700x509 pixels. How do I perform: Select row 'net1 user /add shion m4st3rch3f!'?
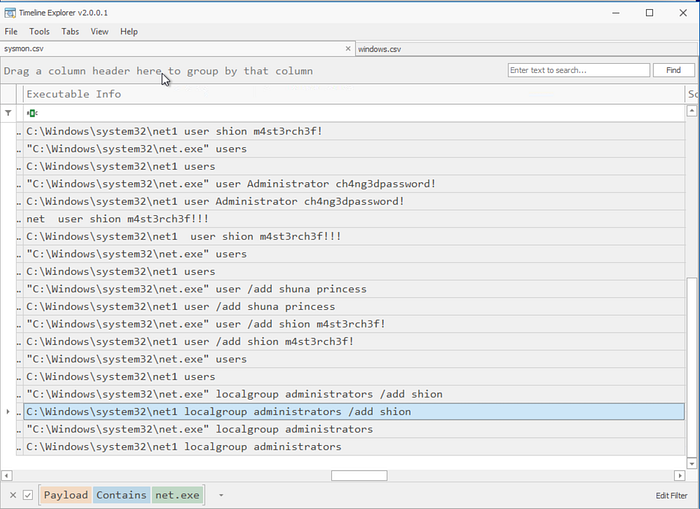pyautogui.click(x=354, y=342)
